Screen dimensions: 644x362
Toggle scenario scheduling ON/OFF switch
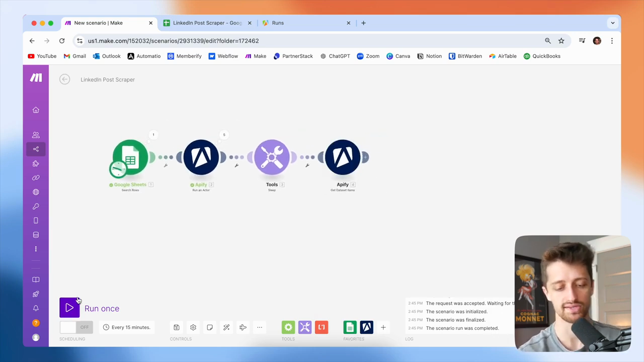[76, 327]
